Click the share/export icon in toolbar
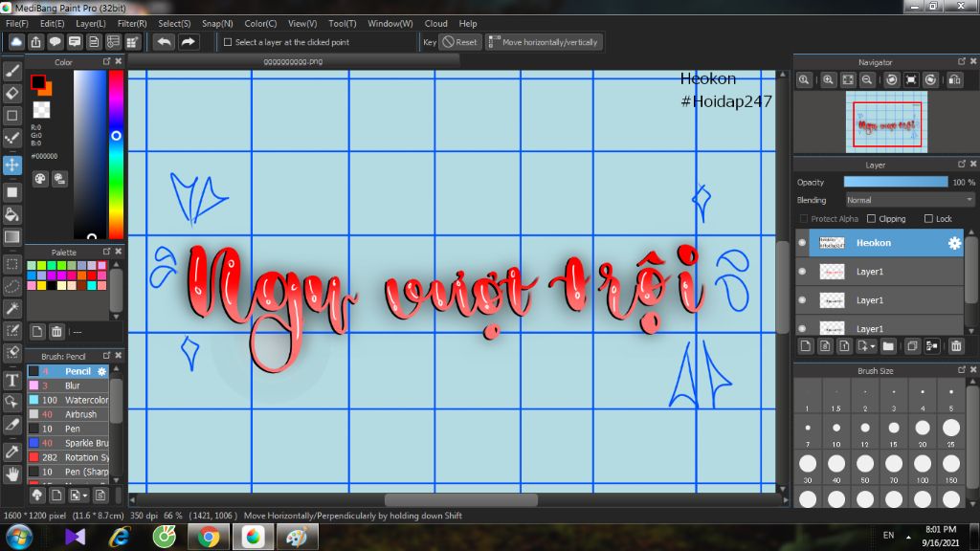Screen dimensions: 980x551 [35, 42]
